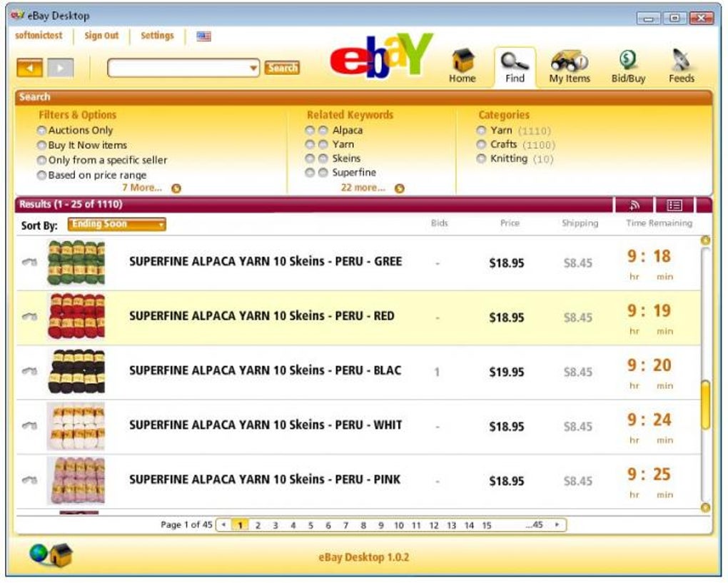
Task: Click the RSS feed icon in Results bar
Action: click(x=635, y=205)
